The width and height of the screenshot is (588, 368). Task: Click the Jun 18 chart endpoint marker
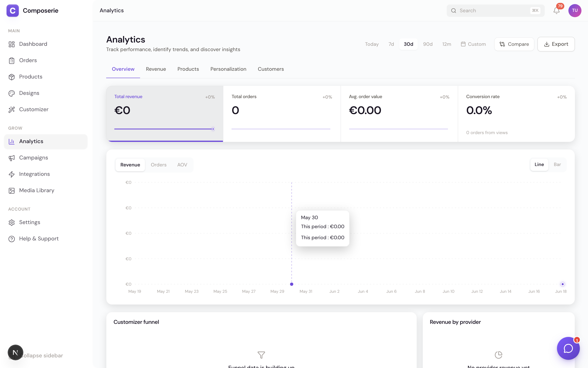(x=562, y=284)
